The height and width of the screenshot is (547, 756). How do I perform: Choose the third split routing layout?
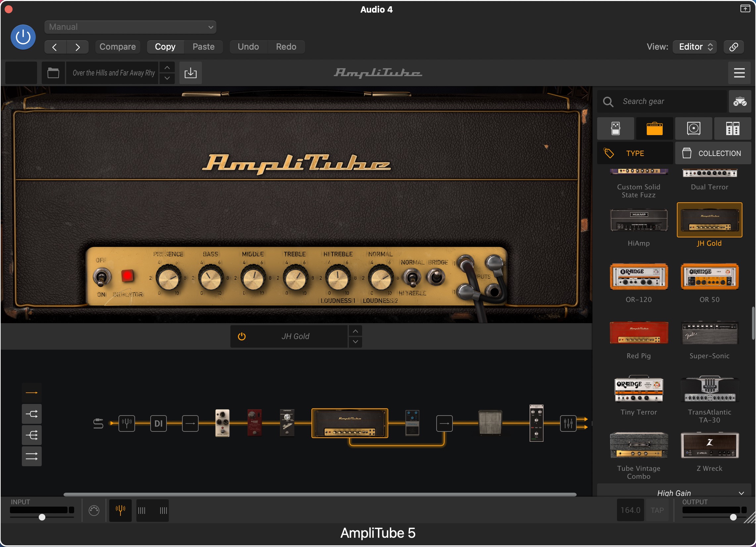32,435
